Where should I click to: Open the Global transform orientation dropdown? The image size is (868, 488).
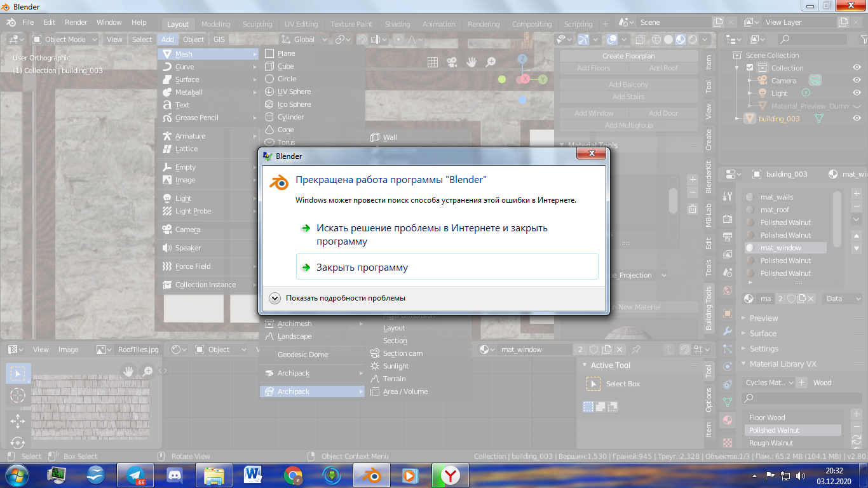pos(304,39)
